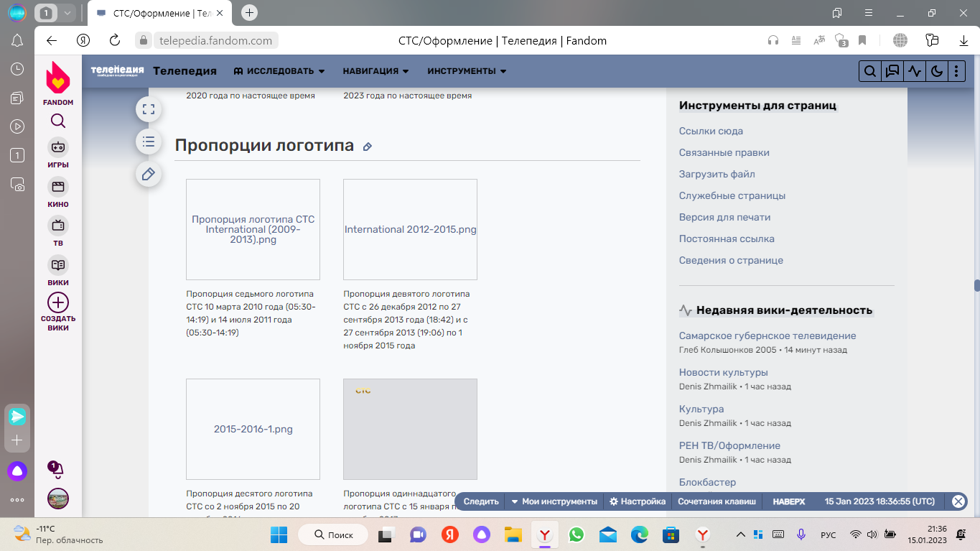
Task: Expand Мои инструменты dropdown
Action: tap(554, 501)
